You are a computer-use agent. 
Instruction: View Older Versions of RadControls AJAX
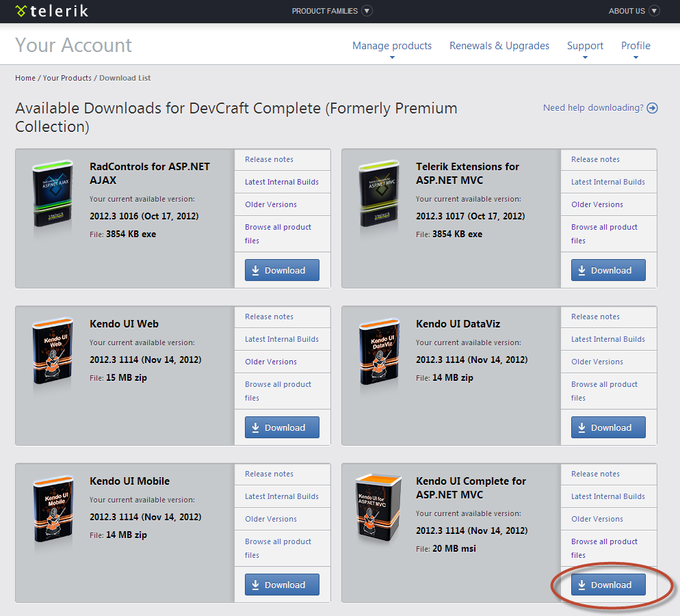pos(271,204)
